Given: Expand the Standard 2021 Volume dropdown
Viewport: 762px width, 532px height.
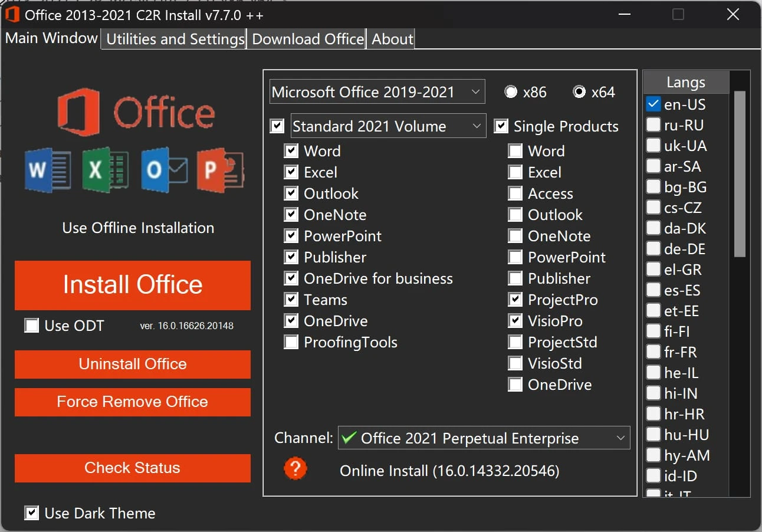Looking at the screenshot, I should (388, 126).
